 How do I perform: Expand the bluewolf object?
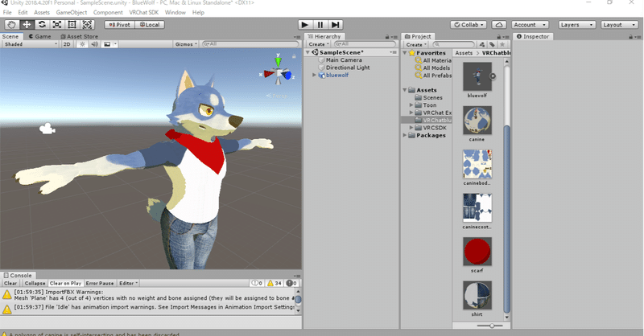pos(315,75)
